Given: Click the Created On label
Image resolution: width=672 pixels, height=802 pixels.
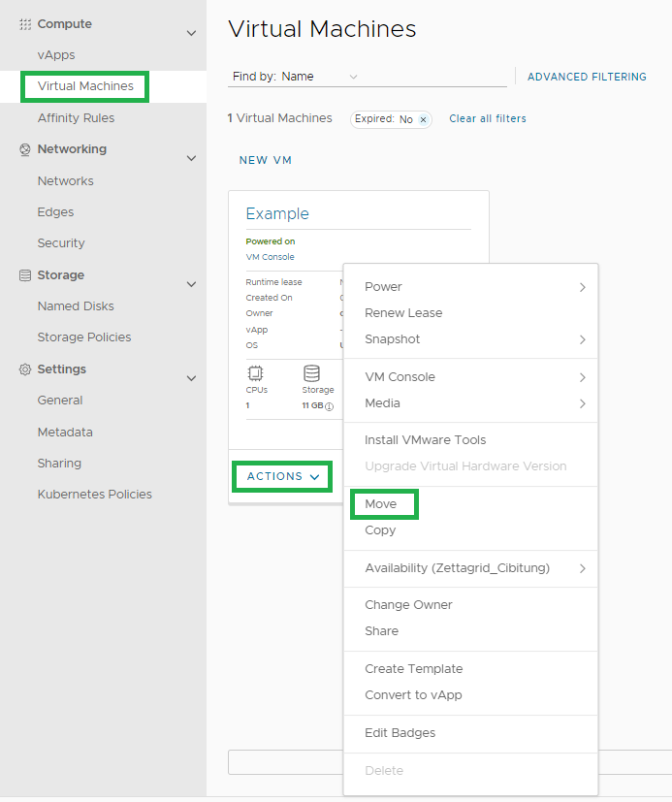Looking at the screenshot, I should (x=269, y=298).
